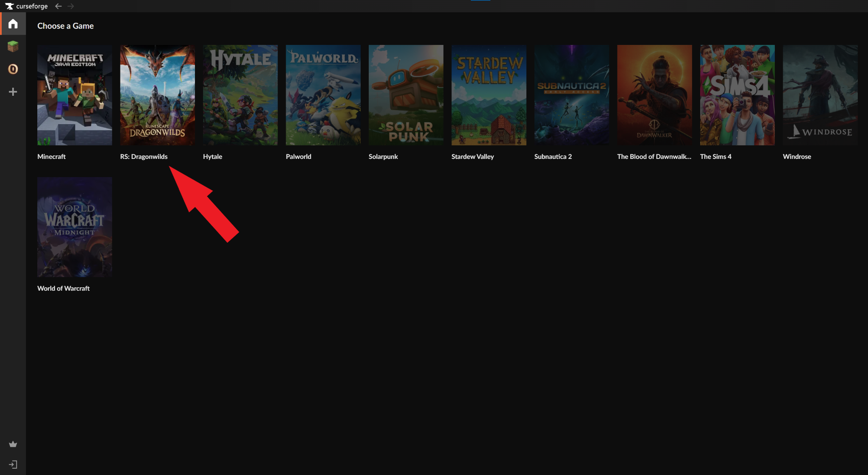Image resolution: width=868 pixels, height=475 pixels.
Task: Open the Windrose game cover
Action: click(x=821, y=95)
